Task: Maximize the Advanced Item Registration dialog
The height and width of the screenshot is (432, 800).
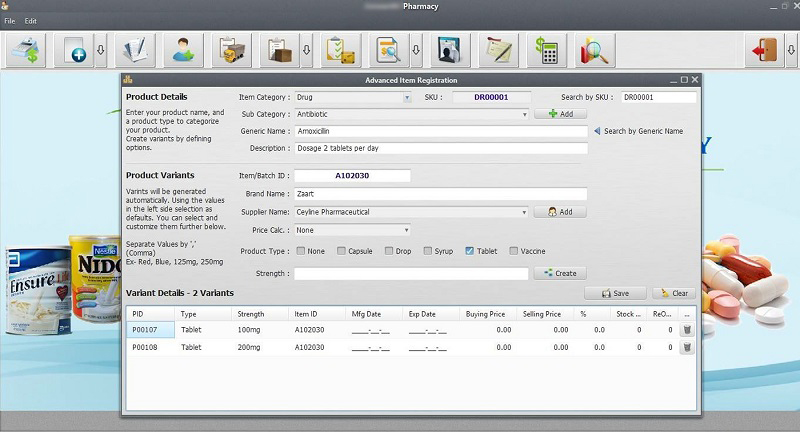Action: (x=684, y=80)
